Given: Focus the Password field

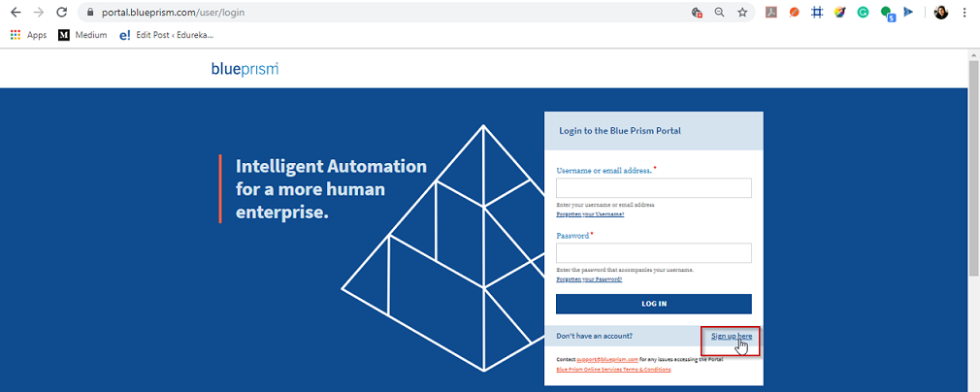Looking at the screenshot, I should 654,253.
